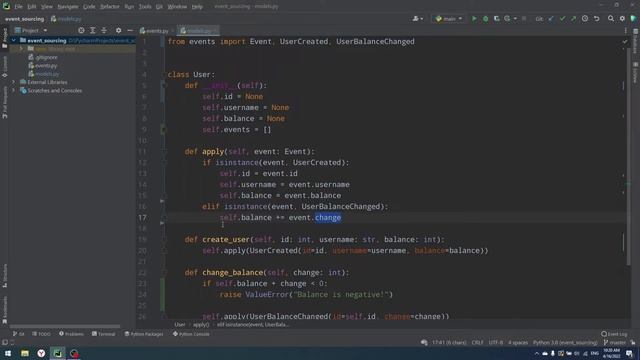Click Select Opened File target icon in Project panel
Image resolution: width=640 pixels, height=360 pixels.
81,31
